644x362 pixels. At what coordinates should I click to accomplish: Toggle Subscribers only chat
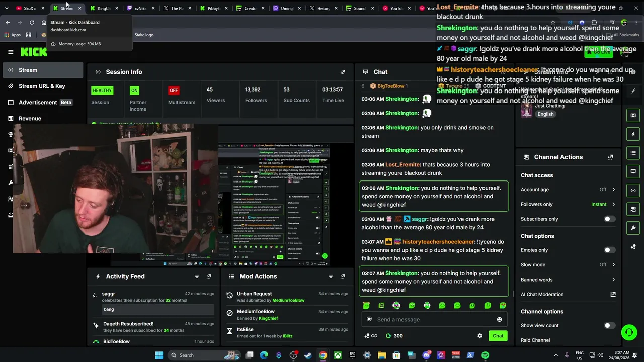[x=609, y=219]
